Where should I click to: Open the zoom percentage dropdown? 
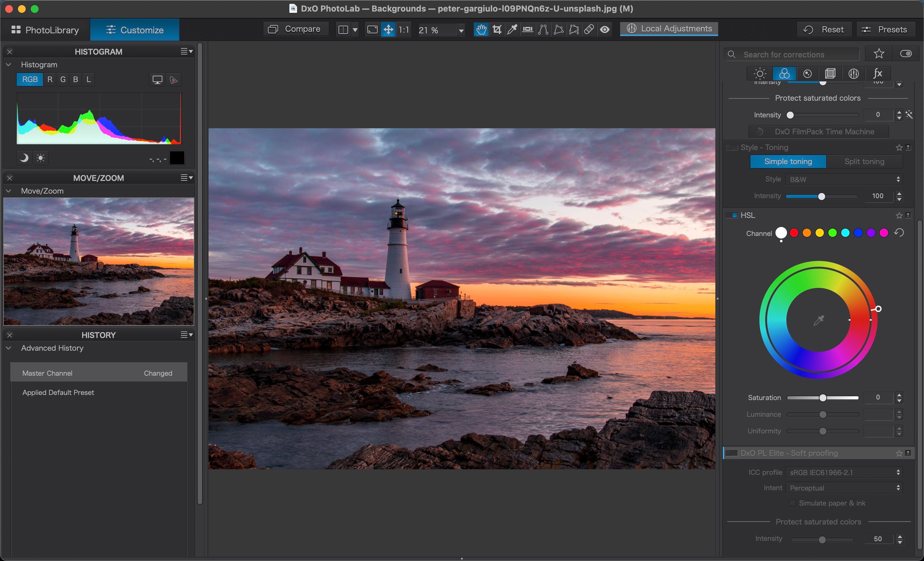461,30
